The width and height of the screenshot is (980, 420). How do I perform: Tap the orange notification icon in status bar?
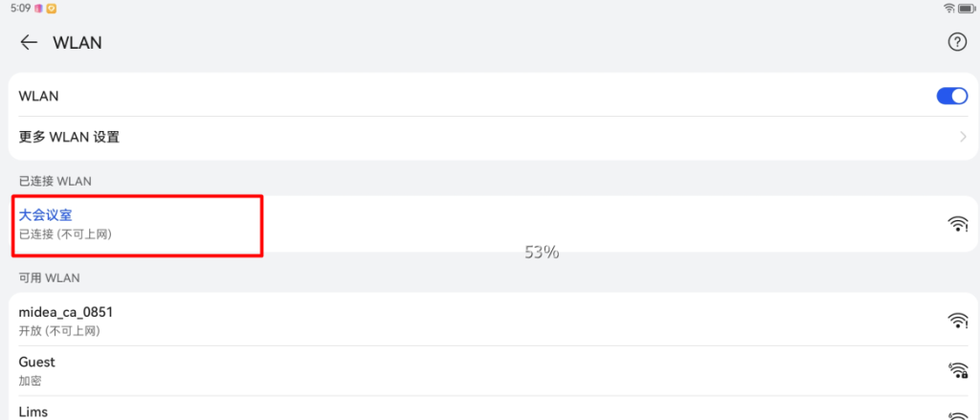click(x=51, y=8)
